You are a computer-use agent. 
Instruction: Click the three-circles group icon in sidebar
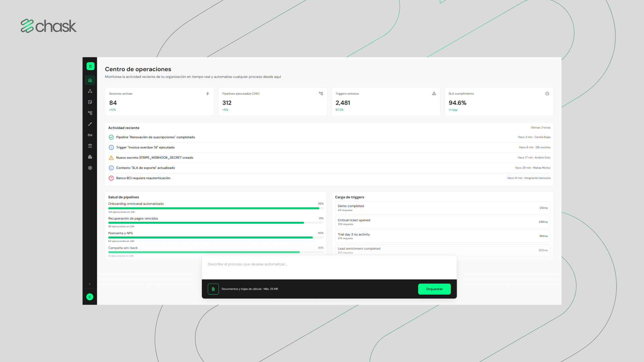pyautogui.click(x=90, y=91)
